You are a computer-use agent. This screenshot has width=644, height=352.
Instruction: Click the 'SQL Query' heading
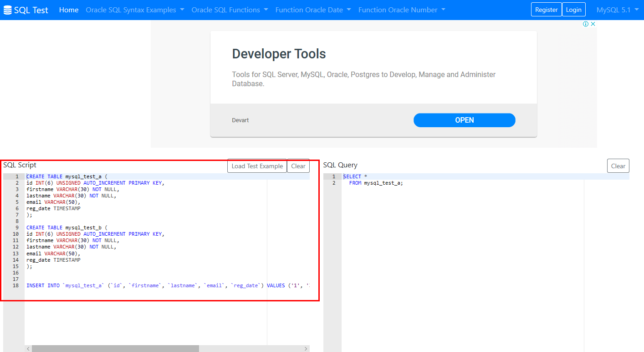click(340, 165)
